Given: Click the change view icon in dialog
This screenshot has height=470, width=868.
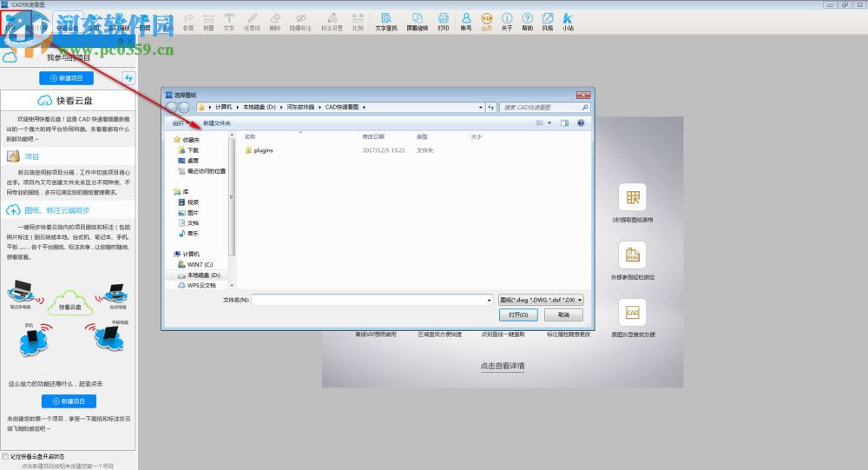Looking at the screenshot, I should [539, 123].
